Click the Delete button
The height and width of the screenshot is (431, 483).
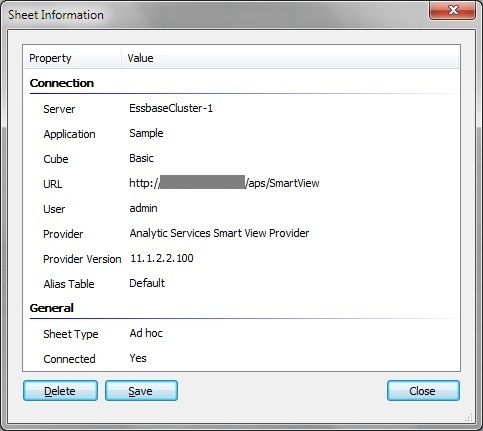60,391
